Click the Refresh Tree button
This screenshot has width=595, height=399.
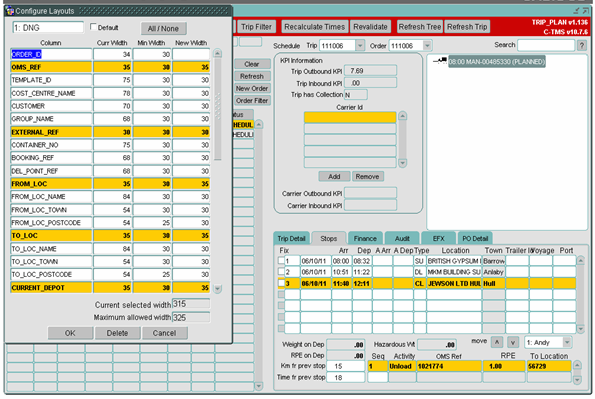[420, 27]
